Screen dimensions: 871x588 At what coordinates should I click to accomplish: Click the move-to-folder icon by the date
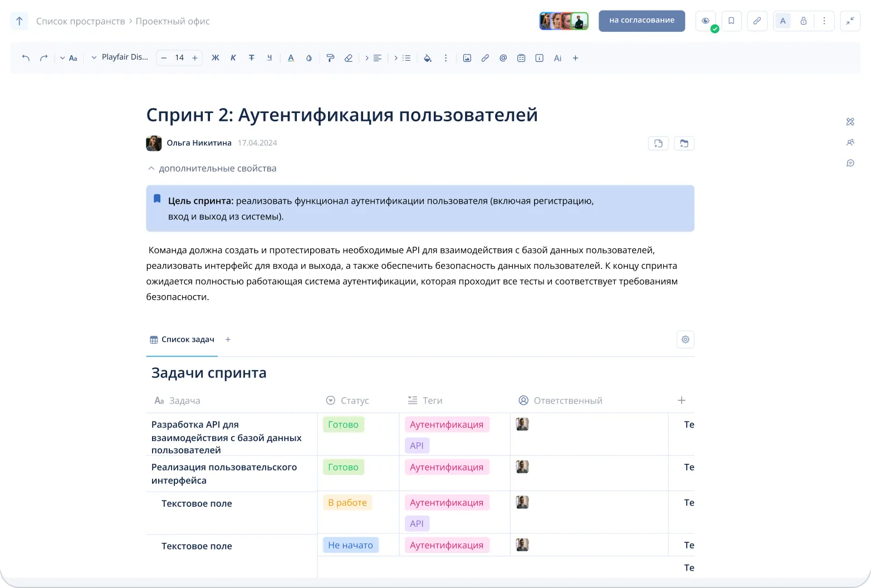pyautogui.click(x=684, y=144)
